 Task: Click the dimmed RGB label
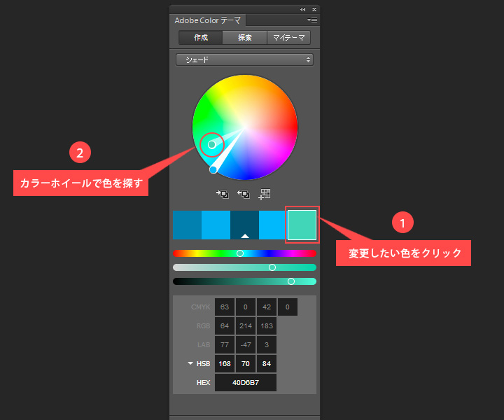[204, 325]
